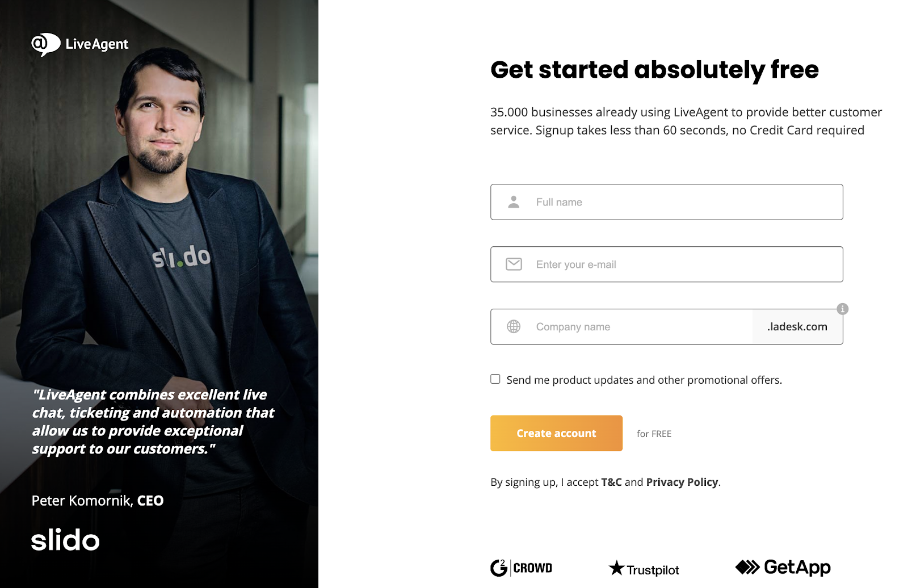908x588 pixels.
Task: Click the info icon above .ladesk.com
Action: point(843,309)
